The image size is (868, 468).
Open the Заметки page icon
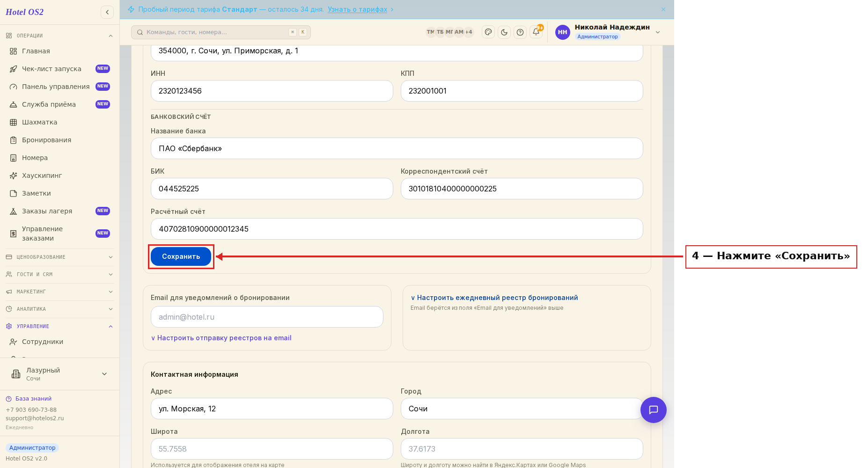(14, 193)
